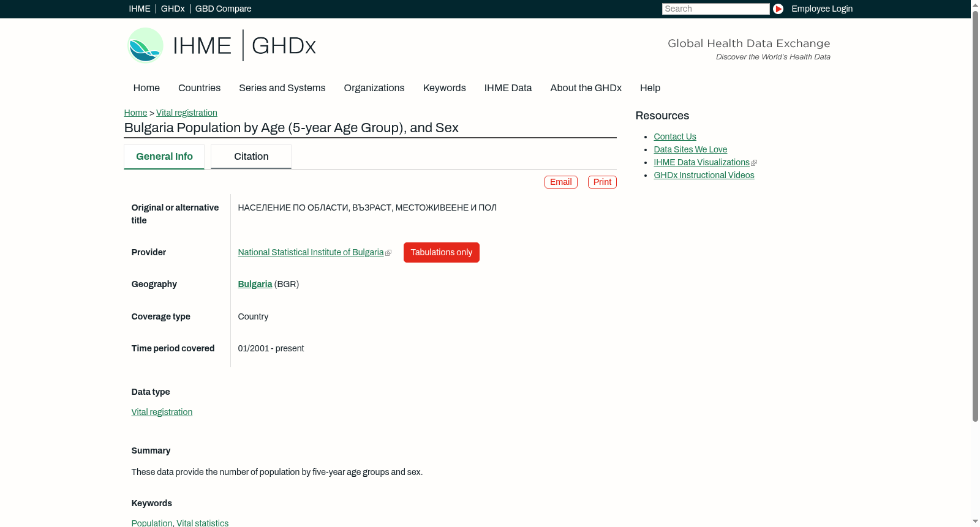
Task: Click the IHME leaf logo
Action: (145, 45)
